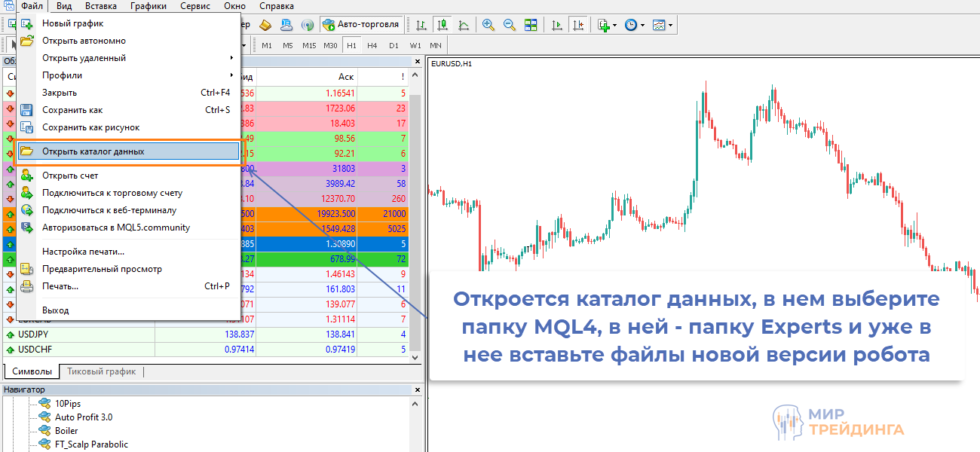This screenshot has height=452, width=980.
Task: Click the Boiler expert advisor icon
Action: [x=44, y=431]
